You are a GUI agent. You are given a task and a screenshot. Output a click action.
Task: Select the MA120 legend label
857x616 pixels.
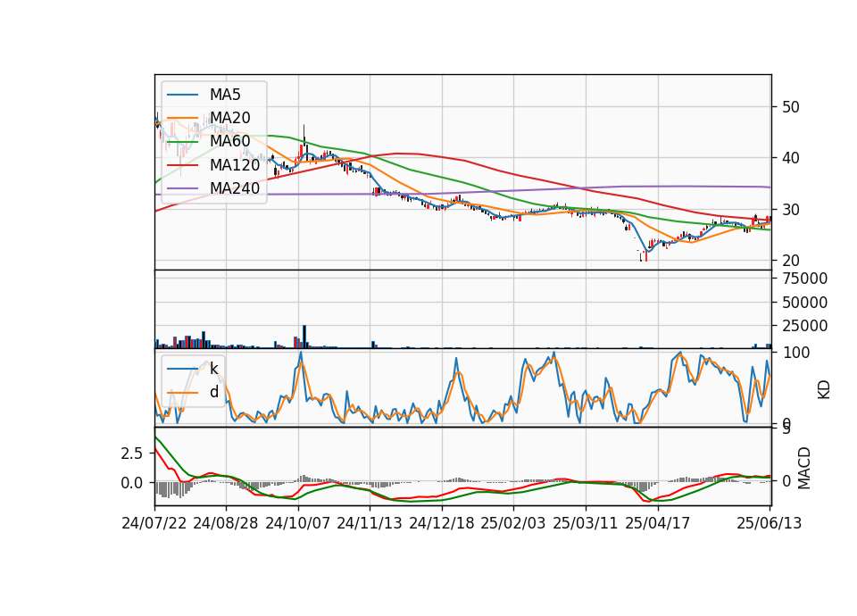(235, 164)
